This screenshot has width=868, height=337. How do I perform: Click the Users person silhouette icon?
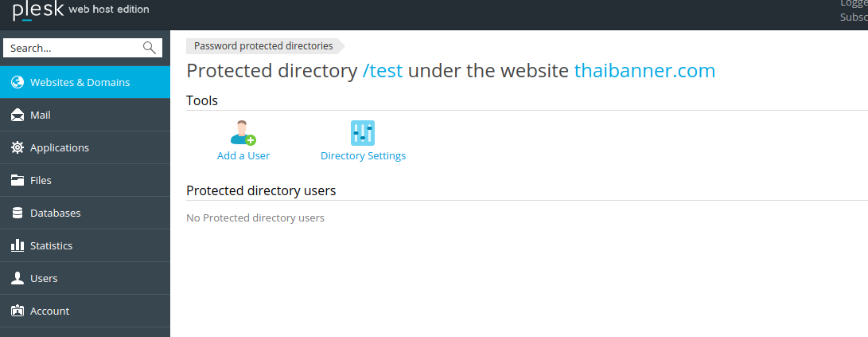pyautogui.click(x=17, y=278)
